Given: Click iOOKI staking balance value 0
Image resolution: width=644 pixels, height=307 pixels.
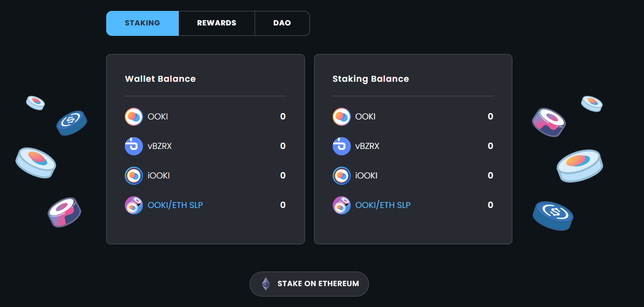Looking at the screenshot, I should pos(491,176).
